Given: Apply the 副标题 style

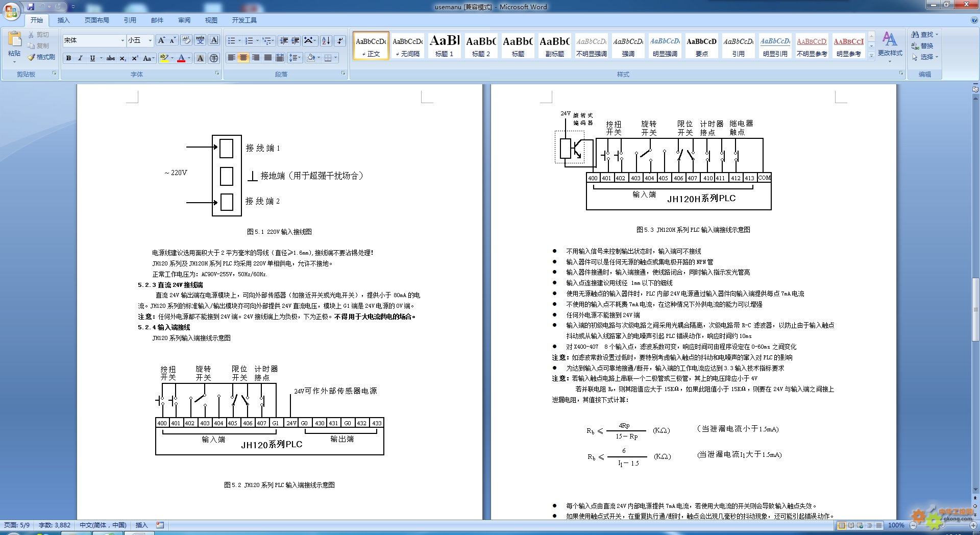Looking at the screenshot, I should point(554,46).
